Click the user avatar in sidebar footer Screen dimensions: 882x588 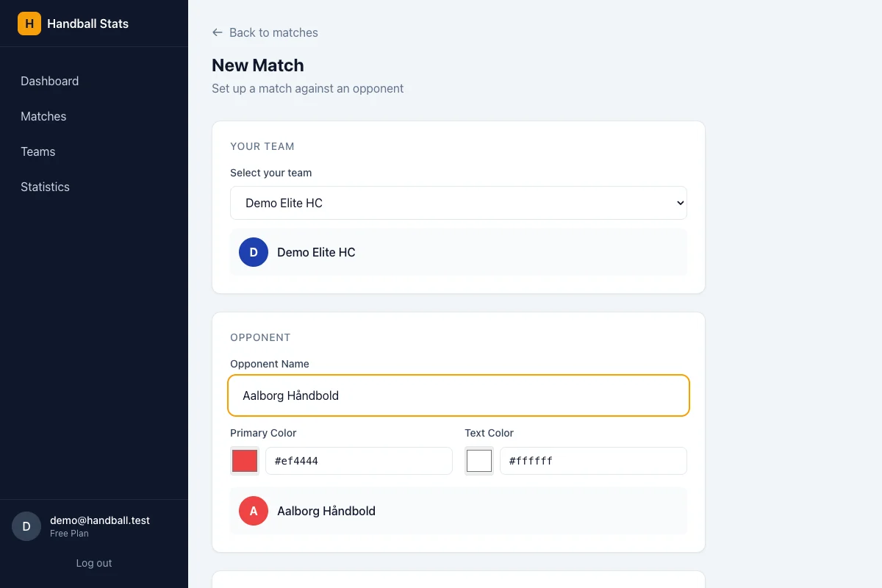pyautogui.click(x=26, y=526)
